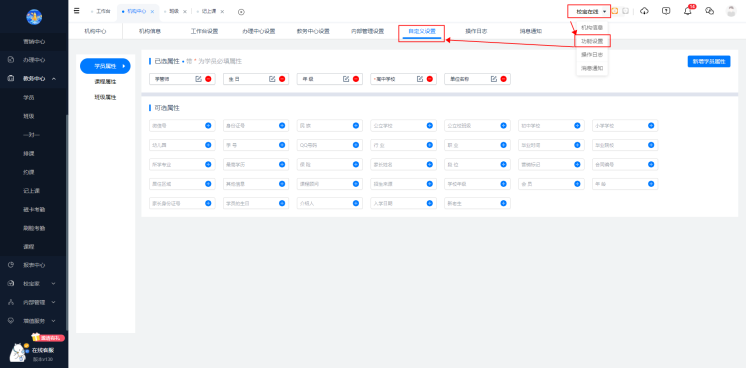Image resolution: width=746 pixels, height=368 pixels.
Task: Open notifications bell with red badge
Action: point(688,10)
